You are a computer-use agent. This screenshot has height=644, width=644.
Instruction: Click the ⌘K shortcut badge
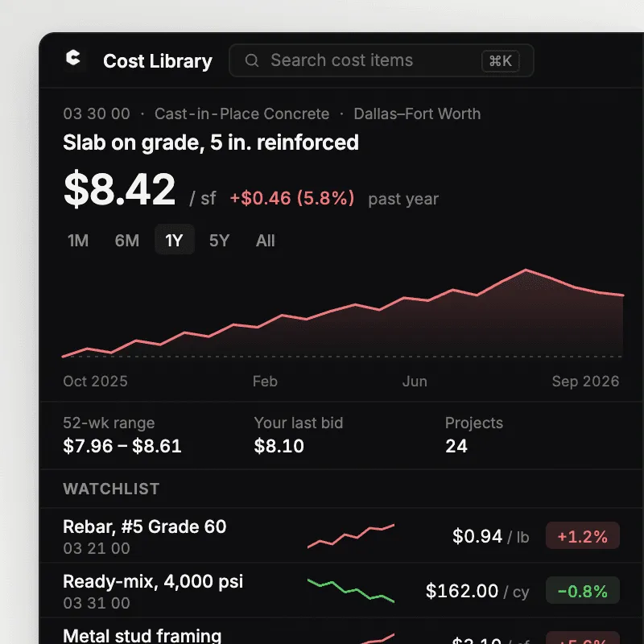point(500,61)
